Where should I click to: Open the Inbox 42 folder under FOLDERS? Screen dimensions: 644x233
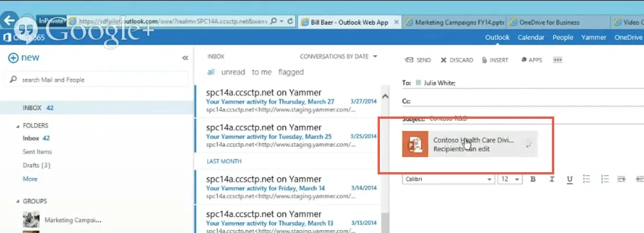pos(36,138)
